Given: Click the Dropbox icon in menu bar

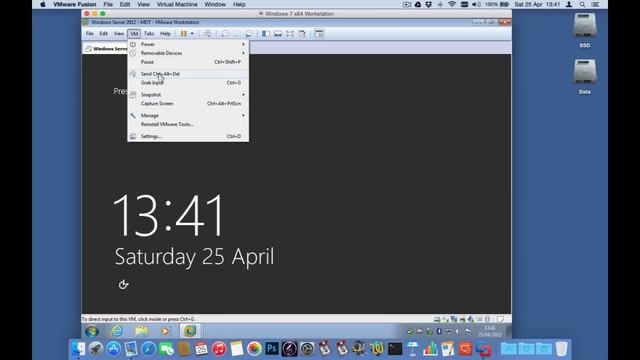Looking at the screenshot, I should pyautogui.click(x=429, y=4).
